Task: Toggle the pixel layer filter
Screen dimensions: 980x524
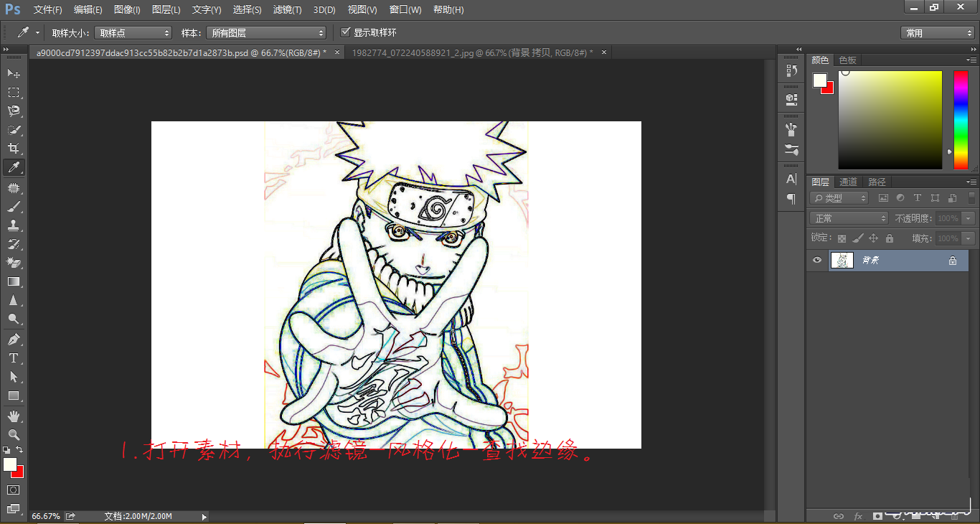Action: tap(883, 198)
